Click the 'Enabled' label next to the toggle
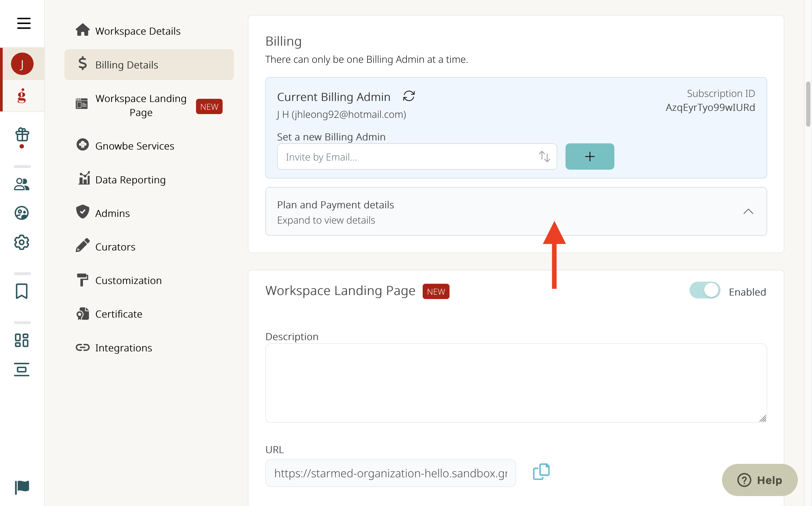This screenshot has width=812, height=506. 747,292
